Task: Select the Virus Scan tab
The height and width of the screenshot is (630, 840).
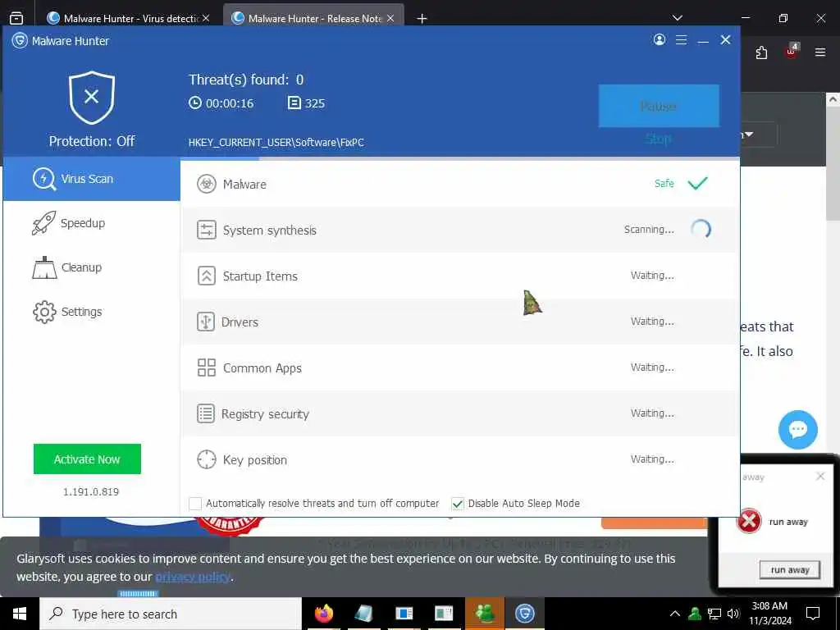Action: click(92, 179)
